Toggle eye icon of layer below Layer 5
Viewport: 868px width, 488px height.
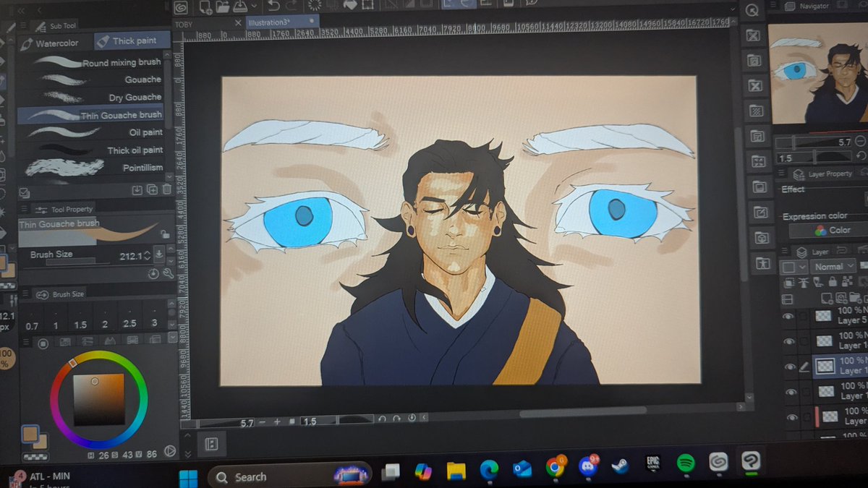pyautogui.click(x=788, y=341)
